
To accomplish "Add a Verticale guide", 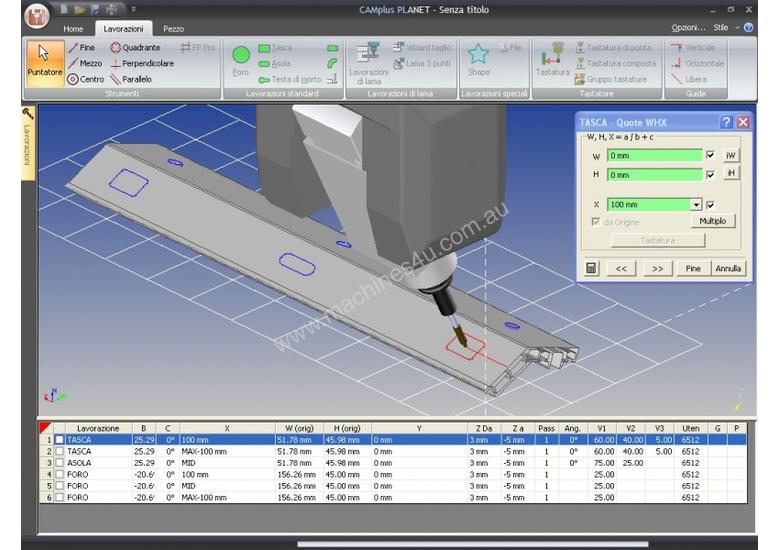I will 693,48.
